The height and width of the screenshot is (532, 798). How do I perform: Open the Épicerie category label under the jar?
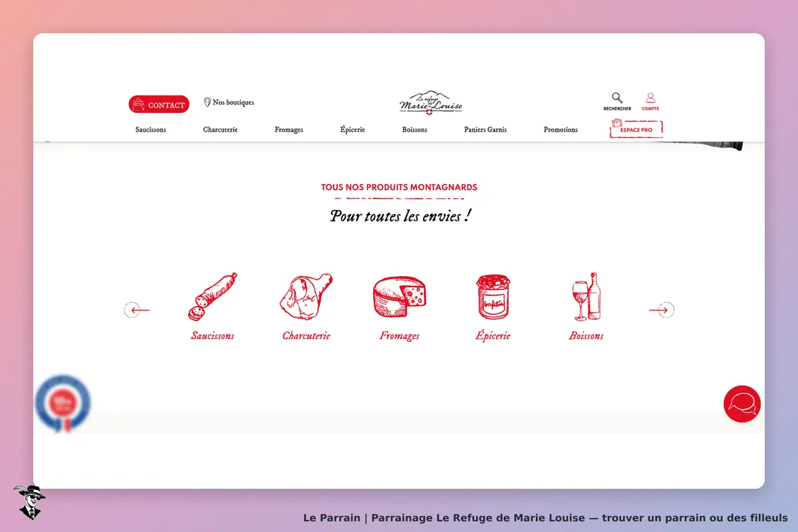click(x=493, y=335)
